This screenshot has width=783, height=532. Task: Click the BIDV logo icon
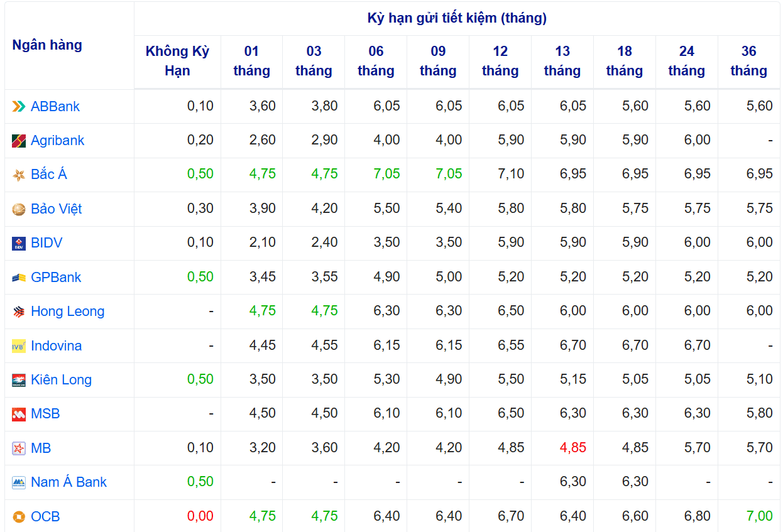pyautogui.click(x=19, y=244)
